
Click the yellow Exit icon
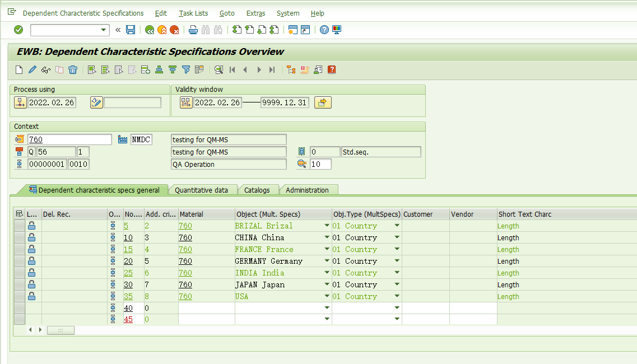point(162,30)
